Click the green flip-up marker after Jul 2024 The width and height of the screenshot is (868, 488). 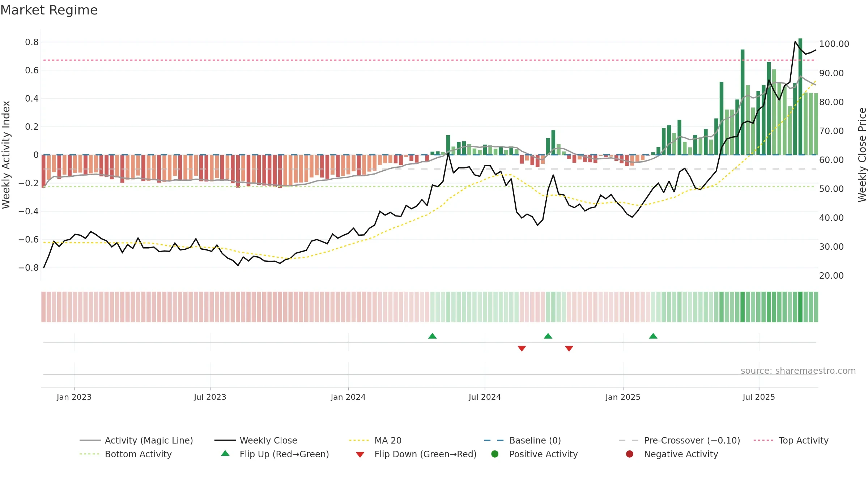(x=548, y=336)
